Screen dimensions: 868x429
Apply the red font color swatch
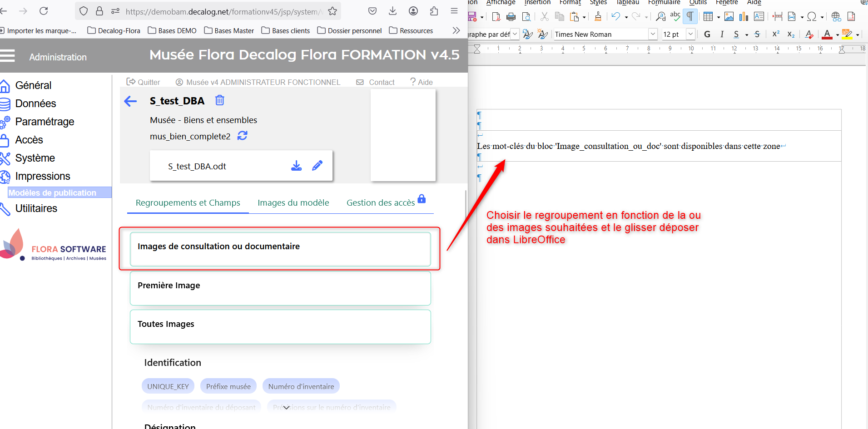point(827,35)
